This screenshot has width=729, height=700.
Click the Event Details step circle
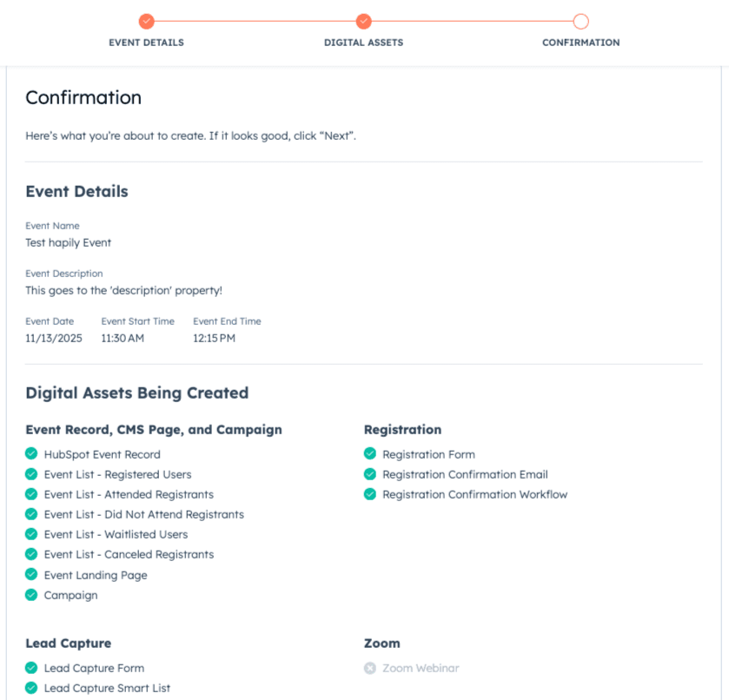(x=146, y=21)
